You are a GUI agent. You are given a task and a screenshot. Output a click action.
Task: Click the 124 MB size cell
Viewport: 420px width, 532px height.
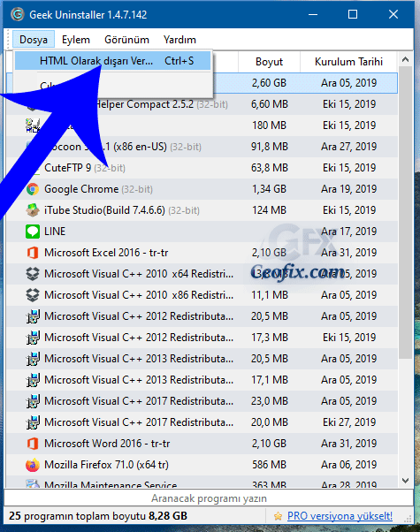pos(269,210)
